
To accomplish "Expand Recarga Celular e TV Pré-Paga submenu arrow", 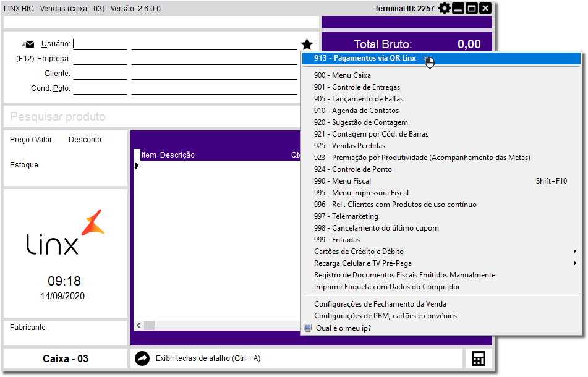I will point(574,263).
